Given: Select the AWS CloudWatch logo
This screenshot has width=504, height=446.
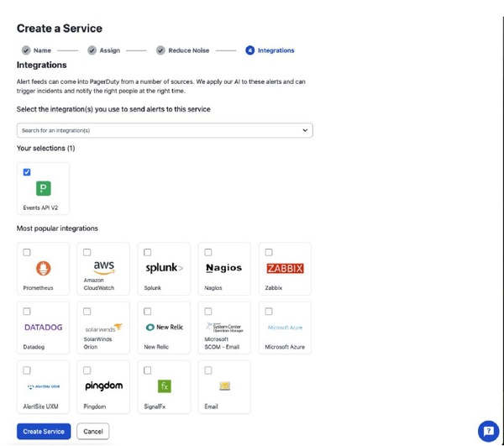Looking at the screenshot, I should click(103, 266).
